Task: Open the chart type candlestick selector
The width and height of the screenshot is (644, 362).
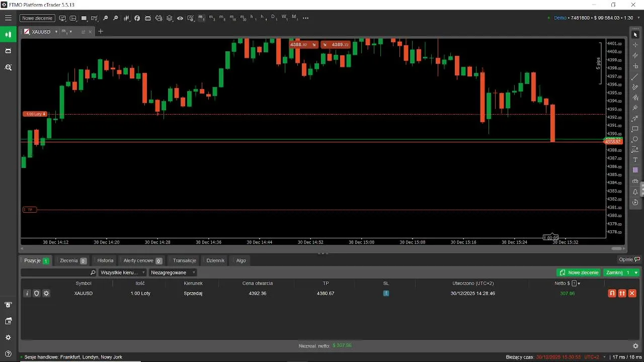Action: [x=126, y=18]
